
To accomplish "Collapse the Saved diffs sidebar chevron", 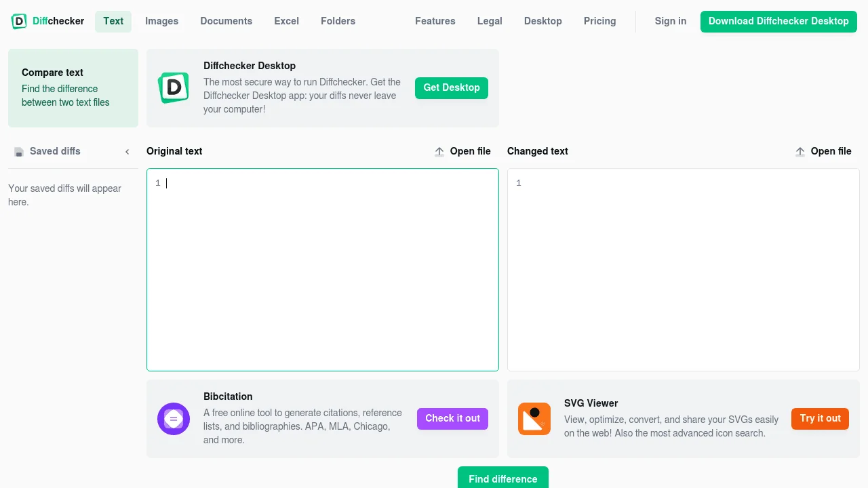I will point(127,152).
